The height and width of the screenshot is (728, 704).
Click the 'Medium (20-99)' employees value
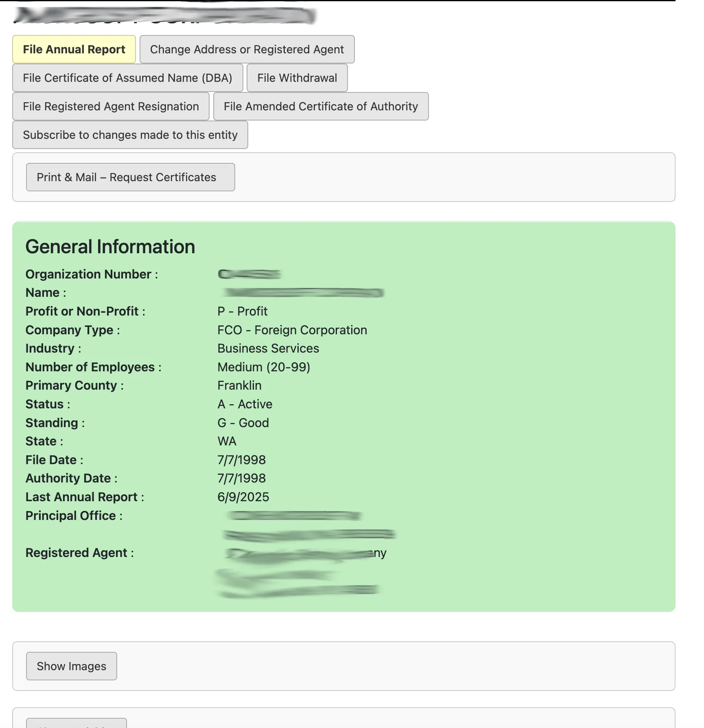point(264,367)
